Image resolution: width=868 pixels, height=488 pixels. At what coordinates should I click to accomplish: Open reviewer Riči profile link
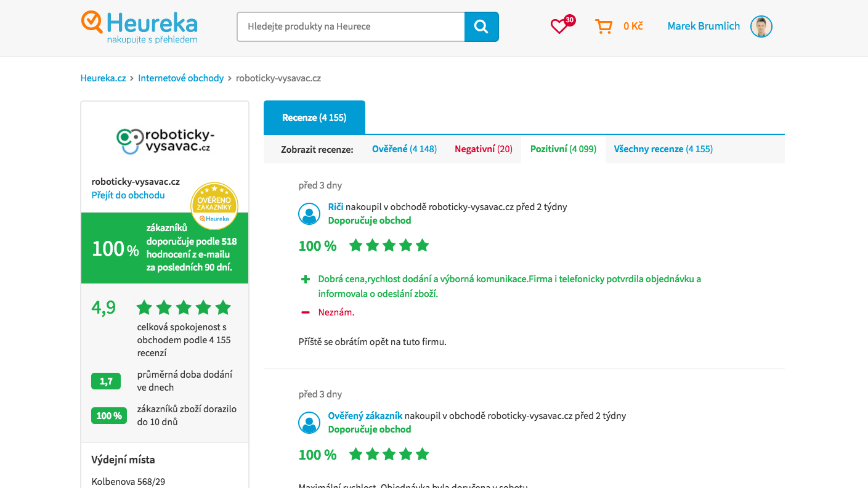(336, 207)
